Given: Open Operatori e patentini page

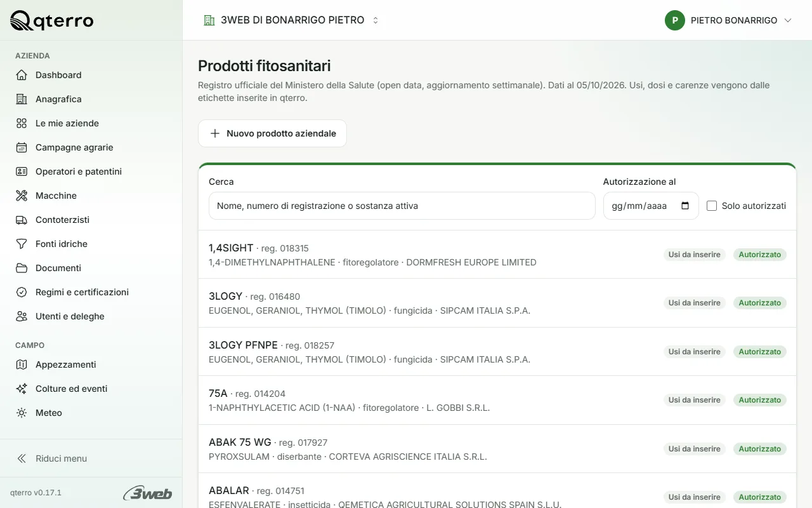Looking at the screenshot, I should click(x=91, y=171).
